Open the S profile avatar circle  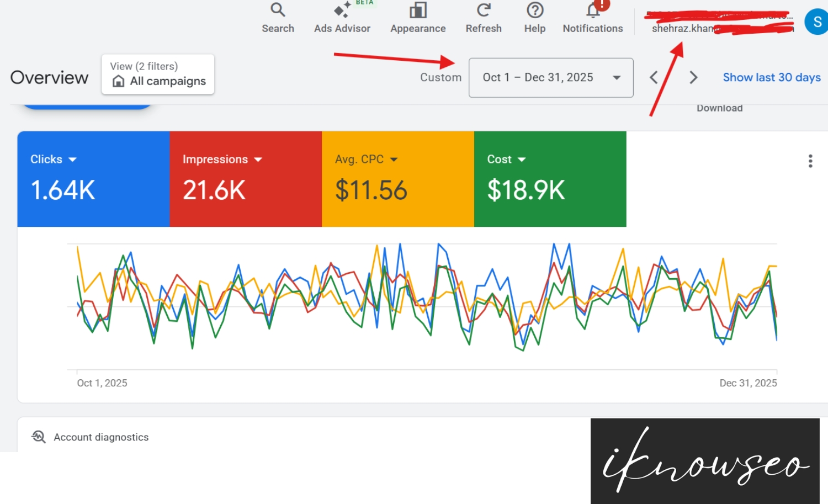click(x=816, y=22)
